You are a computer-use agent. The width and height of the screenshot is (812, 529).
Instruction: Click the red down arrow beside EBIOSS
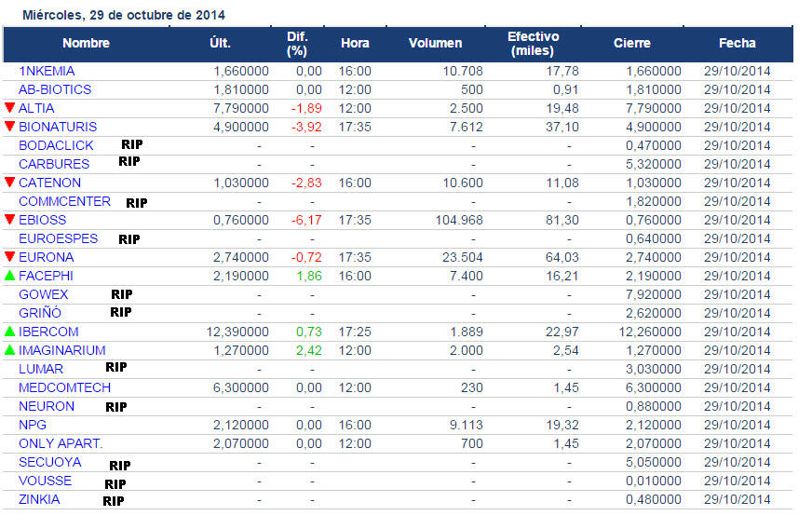(10, 220)
